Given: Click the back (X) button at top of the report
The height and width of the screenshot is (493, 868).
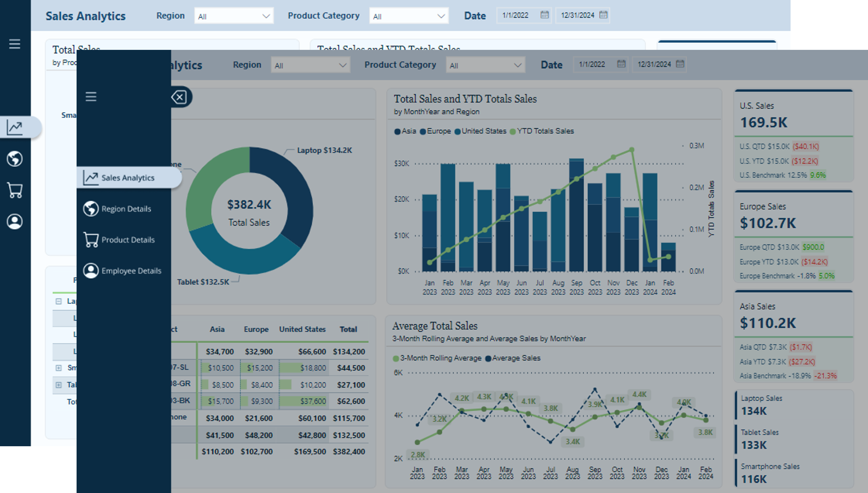Looking at the screenshot, I should (x=179, y=97).
